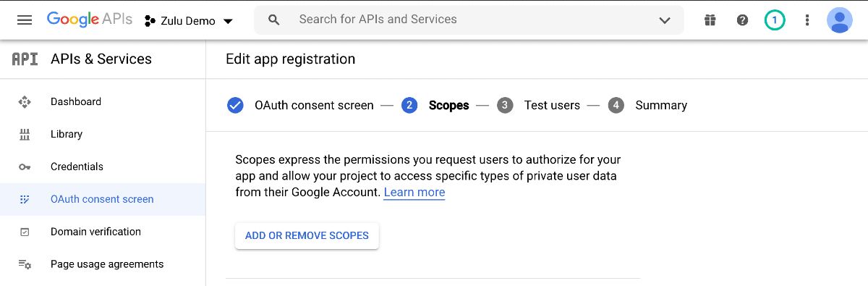
Task: Expand the search bar dropdown chevron
Action: (x=665, y=20)
